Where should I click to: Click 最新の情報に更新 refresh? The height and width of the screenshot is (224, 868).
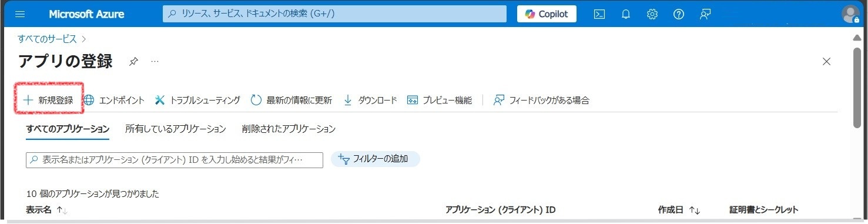(291, 100)
